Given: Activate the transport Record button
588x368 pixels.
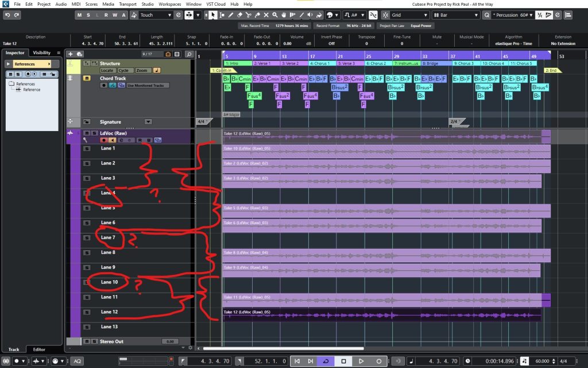Looking at the screenshot, I should [378, 361].
